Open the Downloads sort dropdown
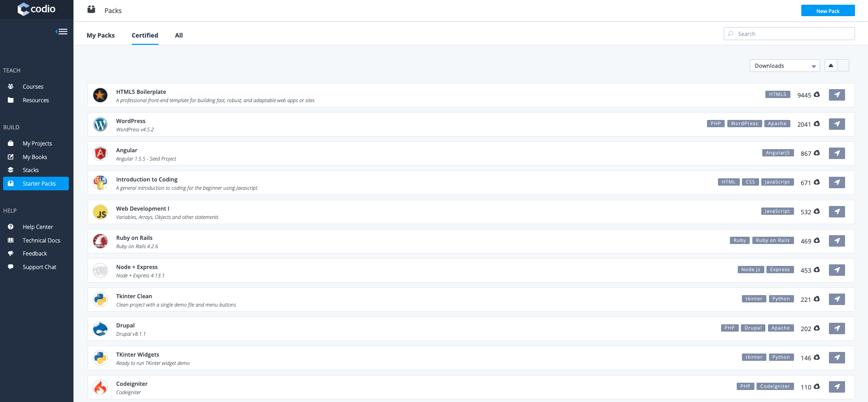The height and width of the screenshot is (402, 868). coord(785,66)
